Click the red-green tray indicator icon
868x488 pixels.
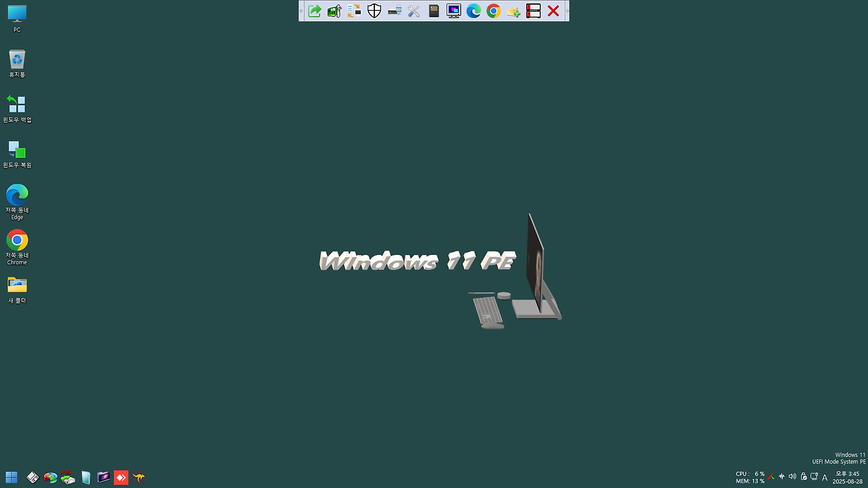click(771, 476)
